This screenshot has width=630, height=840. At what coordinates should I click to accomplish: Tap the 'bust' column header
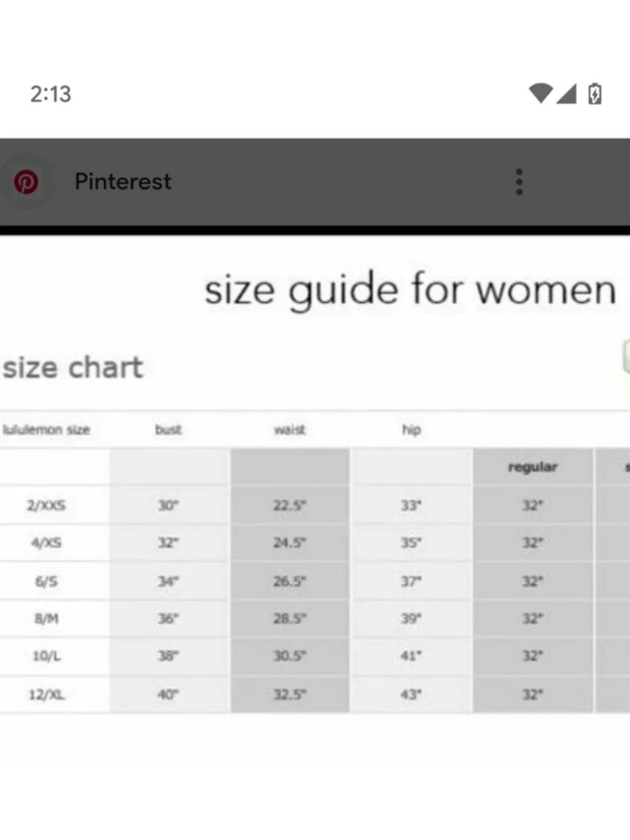(x=169, y=430)
